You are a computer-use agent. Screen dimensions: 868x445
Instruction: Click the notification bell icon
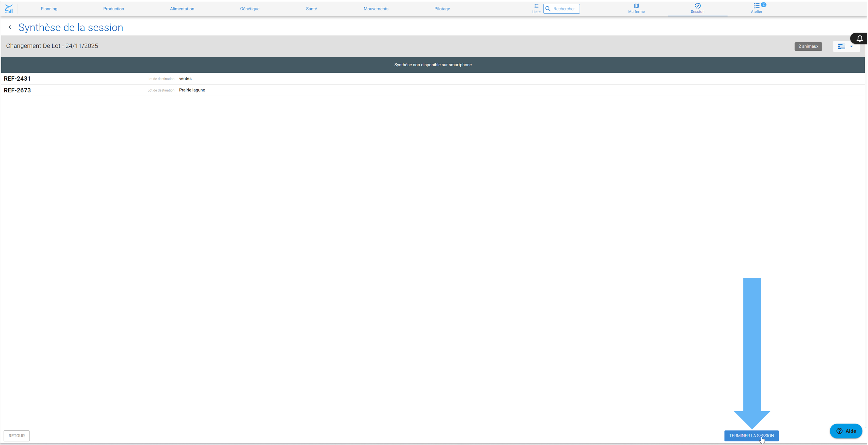(860, 38)
